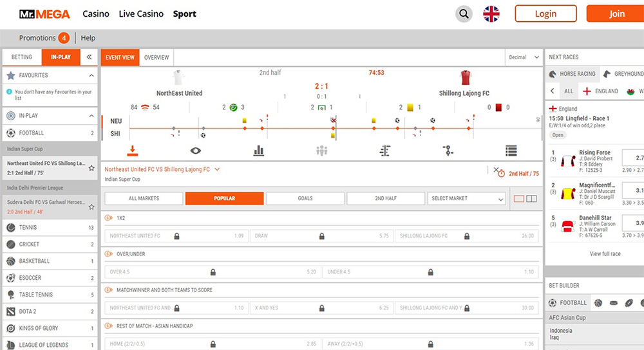Show the Goals markets tab
The image size is (644, 350).
pos(305,199)
